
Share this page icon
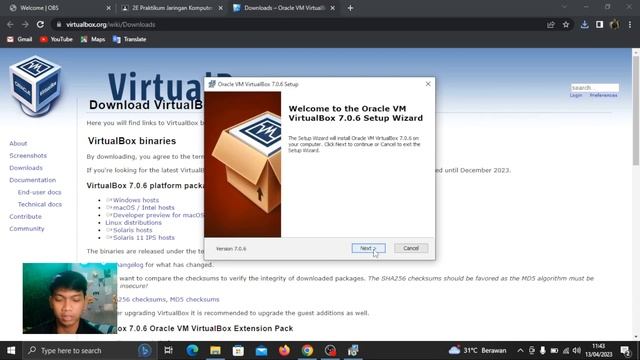coord(551,24)
